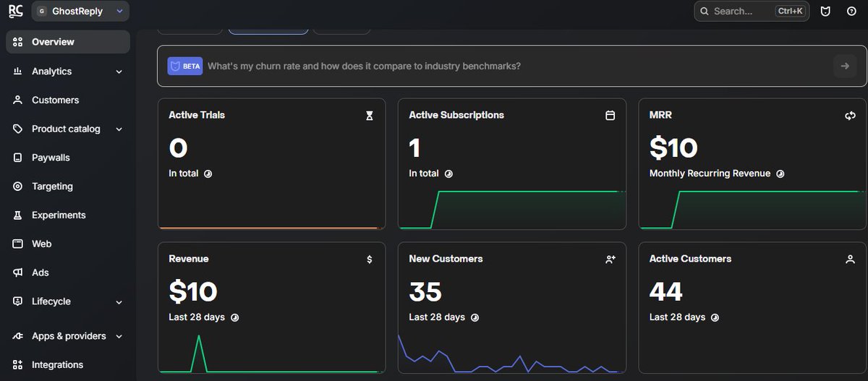
Task: Click the Web browser window icon
Action: click(x=18, y=244)
